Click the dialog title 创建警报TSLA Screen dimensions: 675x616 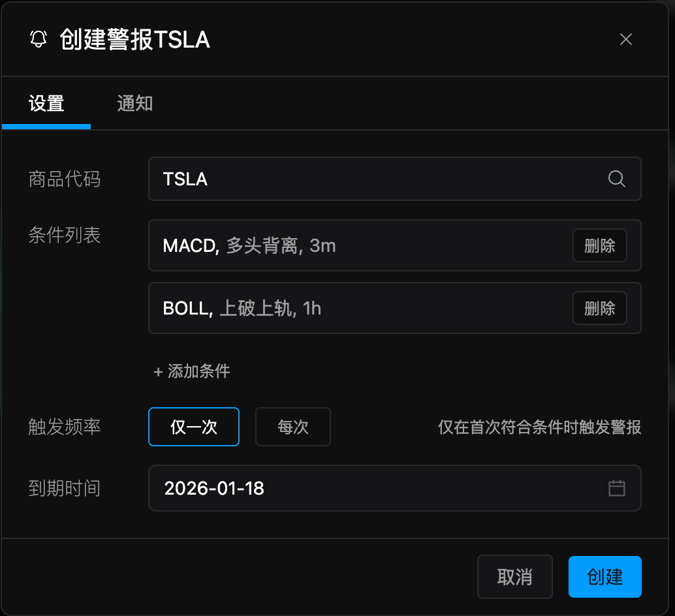(135, 40)
